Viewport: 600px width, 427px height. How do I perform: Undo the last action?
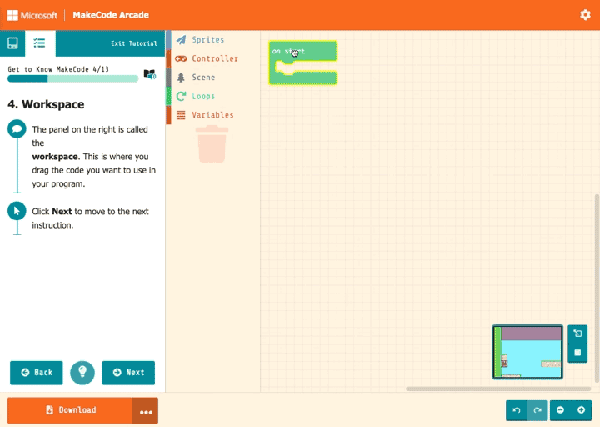516,410
